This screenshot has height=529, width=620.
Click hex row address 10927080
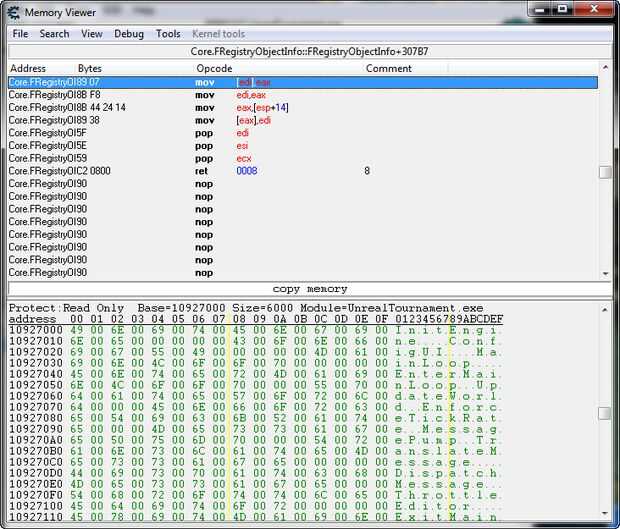[36, 418]
